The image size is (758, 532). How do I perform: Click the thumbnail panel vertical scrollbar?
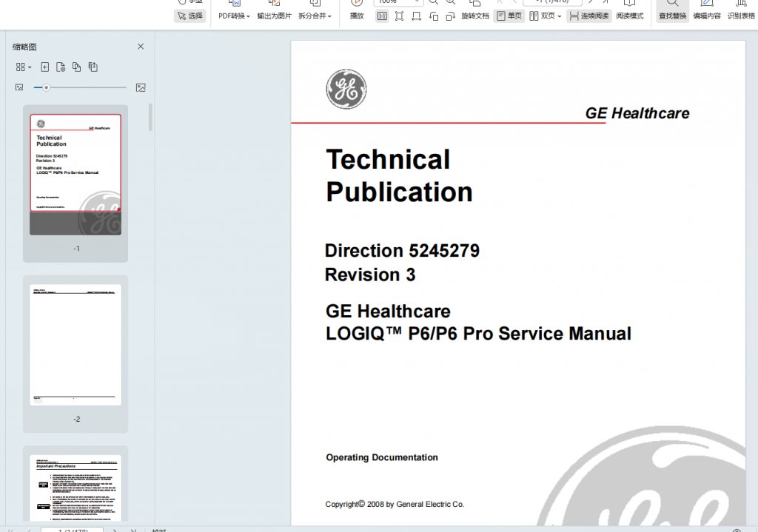(x=150, y=118)
